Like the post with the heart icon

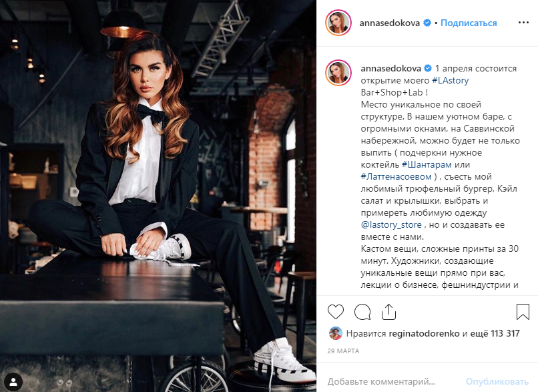point(336,312)
